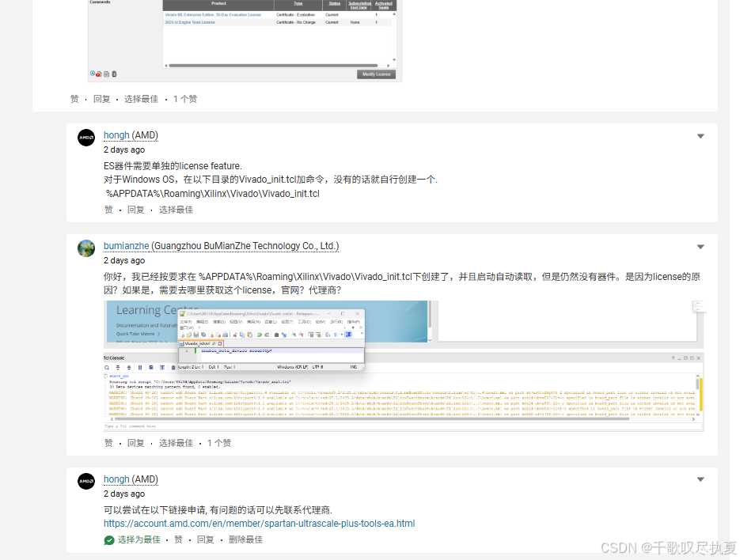This screenshot has height=560, width=740.
Task: Select 选择最佳 on hongh's ES器件 comment
Action: 176,210
